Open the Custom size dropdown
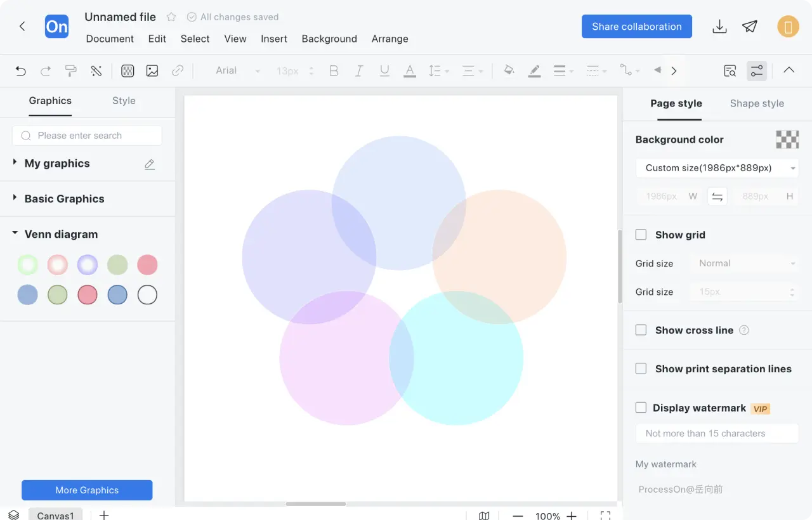This screenshot has height=520, width=812. (717, 168)
